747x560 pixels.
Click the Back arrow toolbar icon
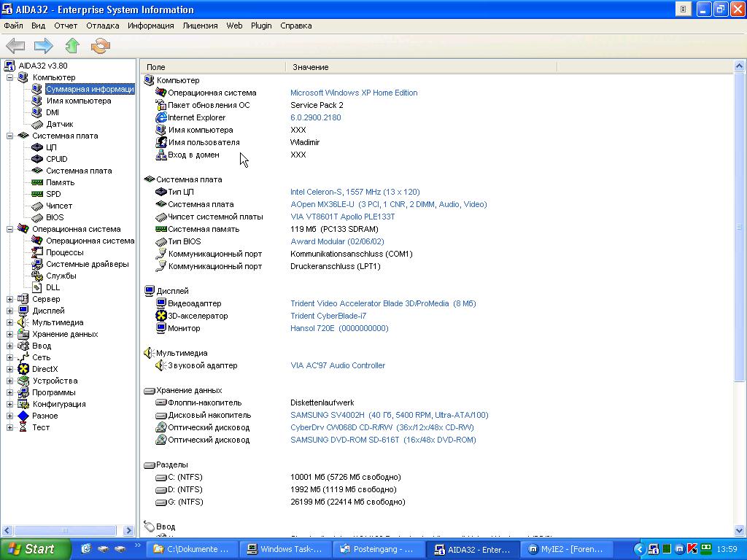(16, 46)
